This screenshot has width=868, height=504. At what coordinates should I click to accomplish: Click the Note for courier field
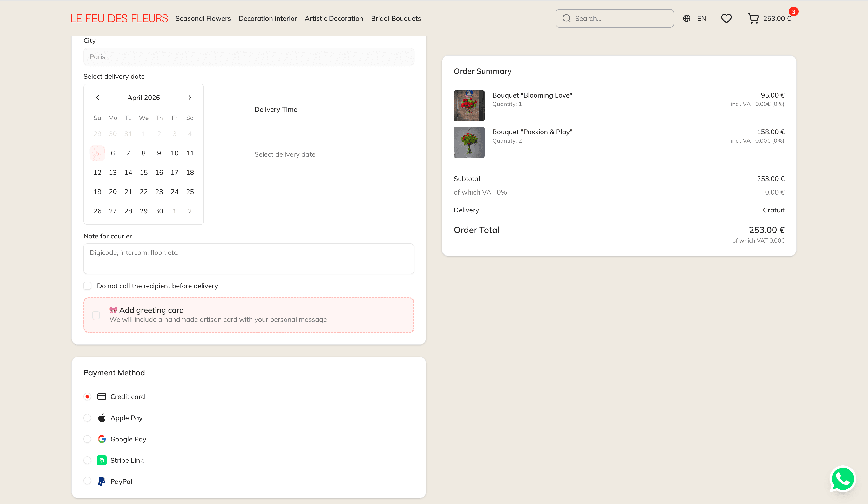pyautogui.click(x=248, y=259)
